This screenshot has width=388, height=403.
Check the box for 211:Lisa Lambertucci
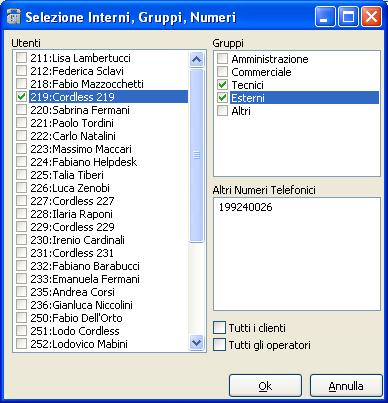pos(21,58)
